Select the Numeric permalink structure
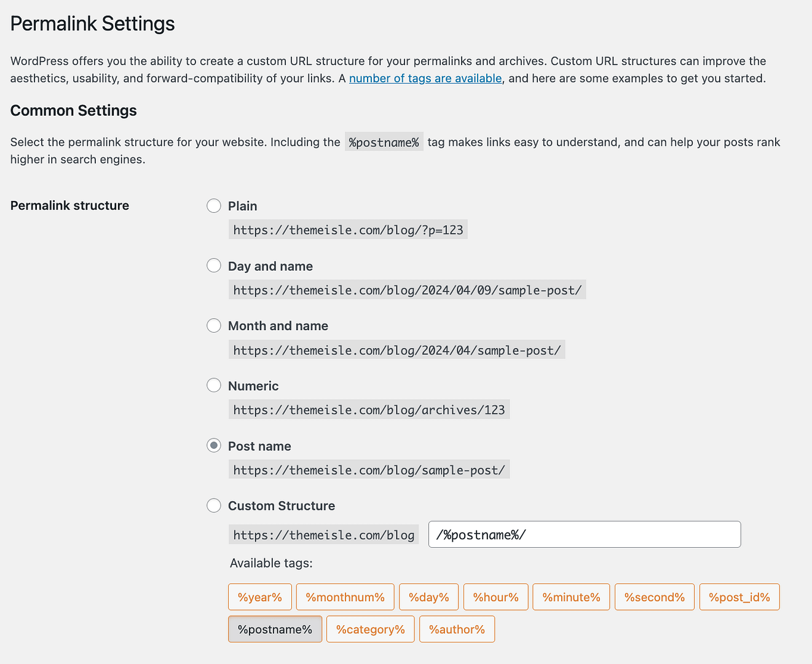 (213, 385)
